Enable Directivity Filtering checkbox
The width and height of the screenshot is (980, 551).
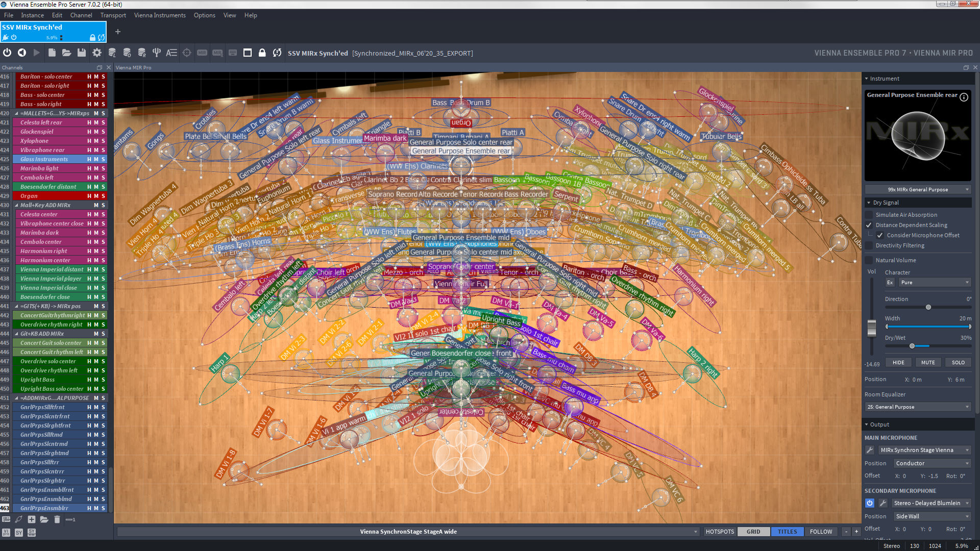tap(869, 245)
